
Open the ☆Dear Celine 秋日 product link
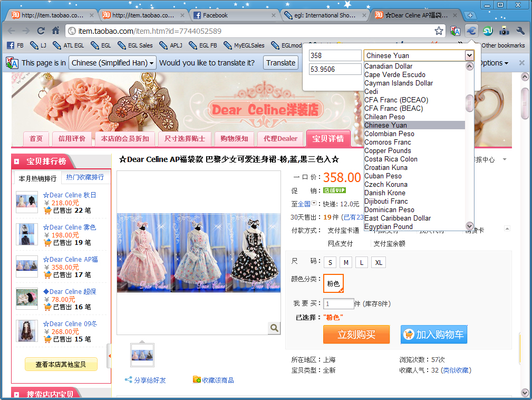click(69, 195)
